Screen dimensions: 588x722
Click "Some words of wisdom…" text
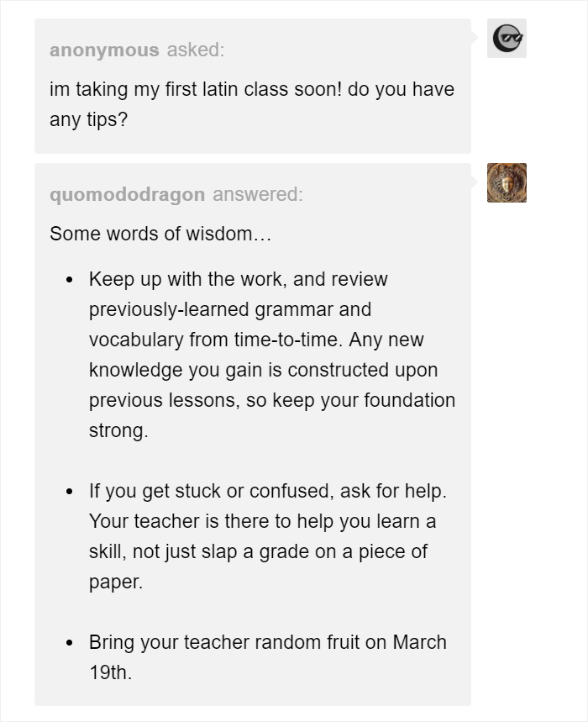(160, 234)
